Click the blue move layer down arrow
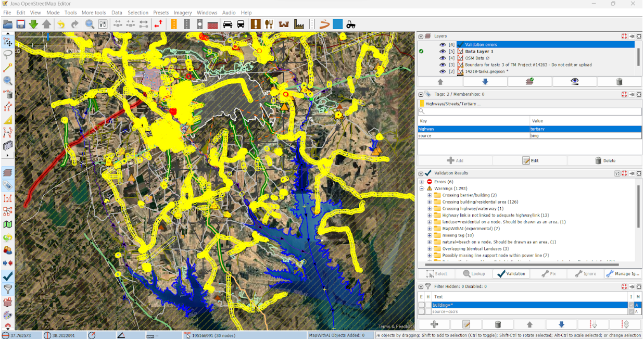Viewport: 644px width, 340px height. 485,82
